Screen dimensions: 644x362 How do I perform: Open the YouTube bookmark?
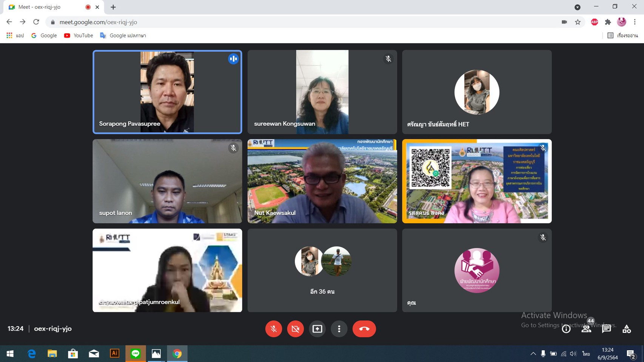coord(79,35)
